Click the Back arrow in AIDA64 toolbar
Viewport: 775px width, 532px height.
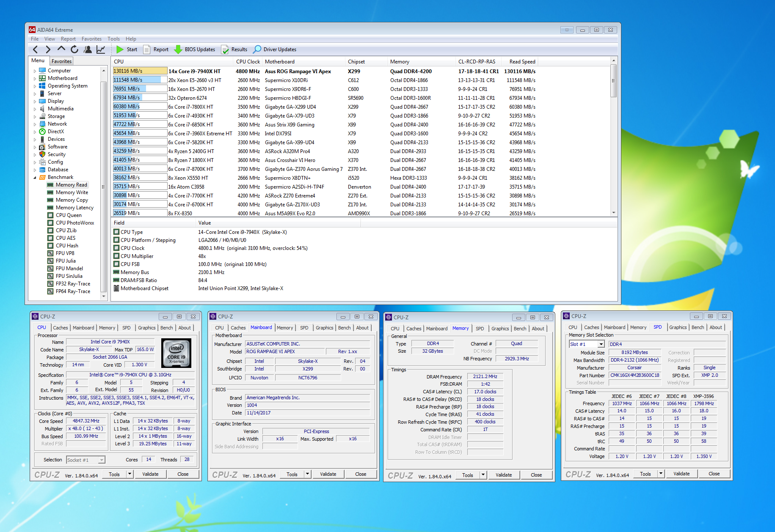[x=36, y=49]
